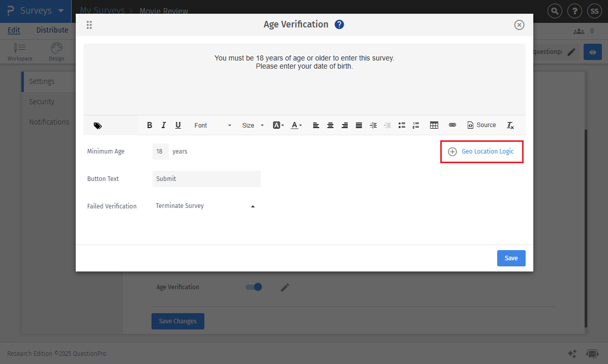
Task: Toggle bold formatting in the editor
Action: (x=149, y=125)
